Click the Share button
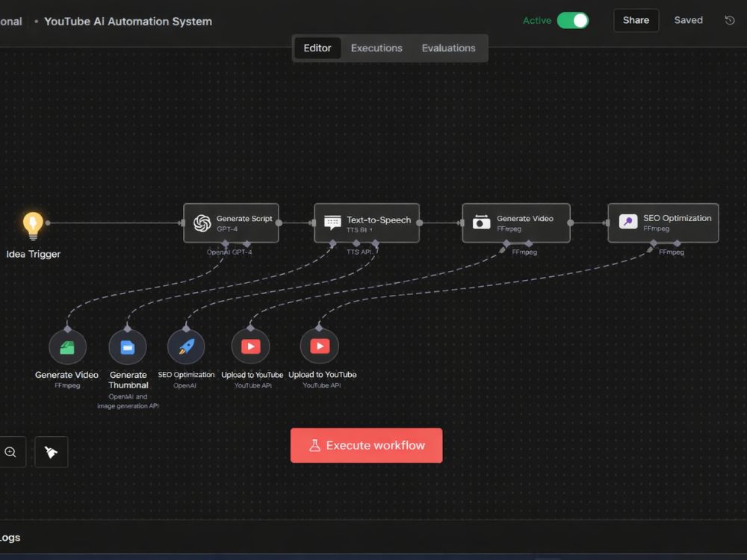747x560 pixels. click(x=636, y=20)
